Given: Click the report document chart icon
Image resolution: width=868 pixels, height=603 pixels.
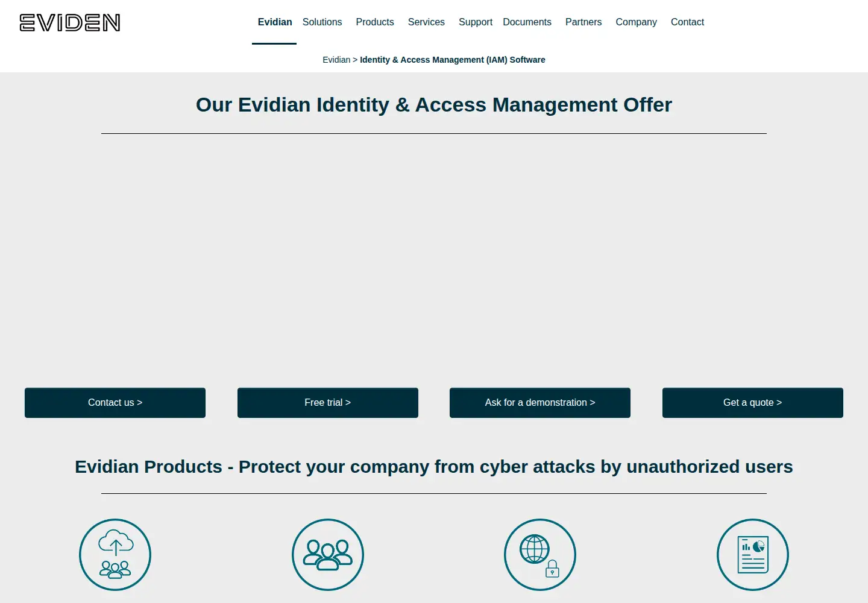Looking at the screenshot, I should [x=753, y=555].
